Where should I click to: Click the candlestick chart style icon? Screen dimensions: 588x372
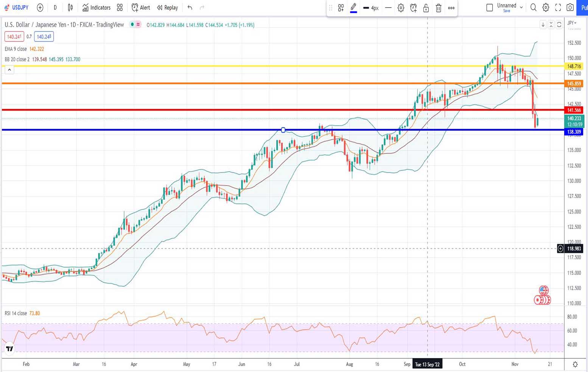70,8
